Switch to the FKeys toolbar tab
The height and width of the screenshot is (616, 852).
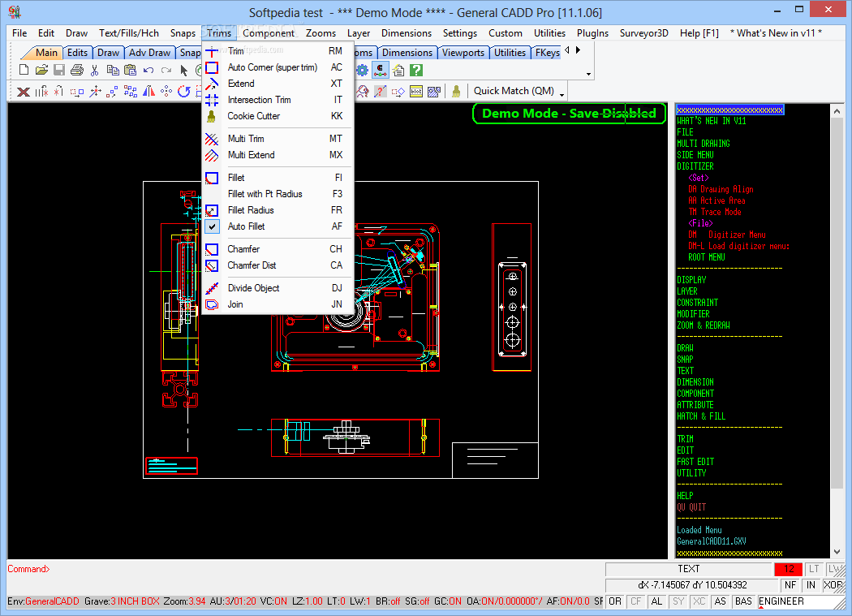(548, 53)
